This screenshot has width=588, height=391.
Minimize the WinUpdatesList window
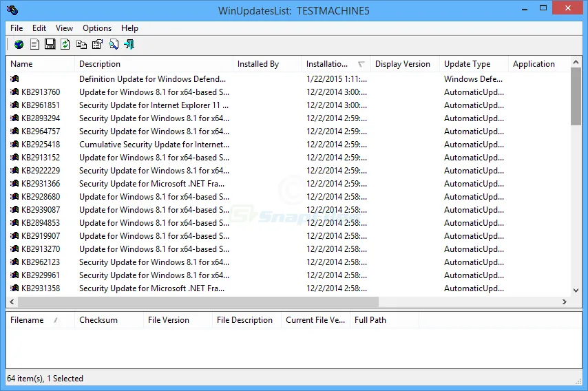pyautogui.click(x=525, y=9)
